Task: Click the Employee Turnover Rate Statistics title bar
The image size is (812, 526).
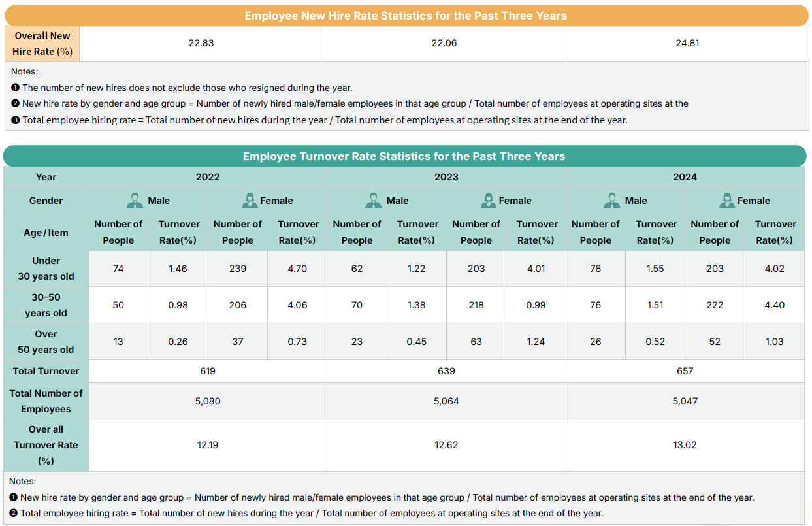Action: pos(406,156)
